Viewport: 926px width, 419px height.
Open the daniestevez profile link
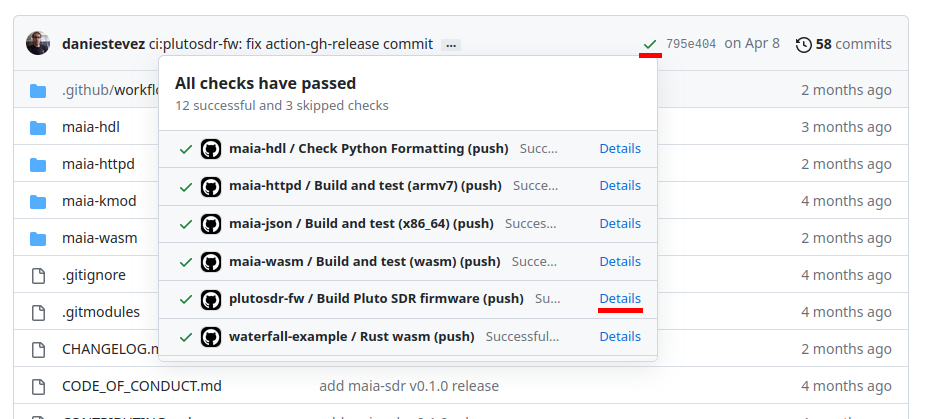pos(103,44)
